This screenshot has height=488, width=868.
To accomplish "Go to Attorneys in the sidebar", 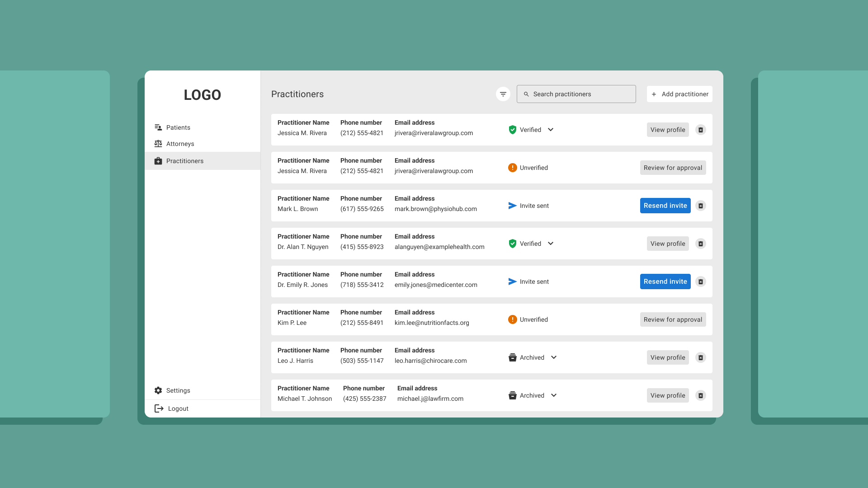I will coord(203,144).
